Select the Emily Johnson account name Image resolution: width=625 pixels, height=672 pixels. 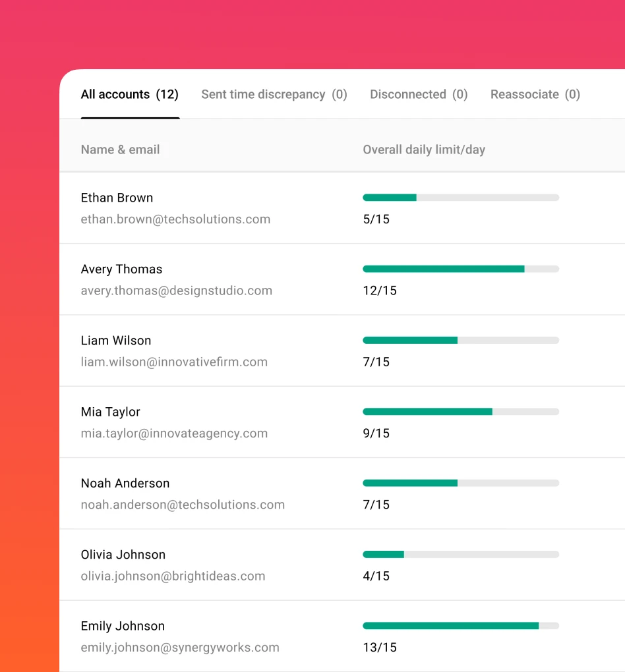pos(123,626)
